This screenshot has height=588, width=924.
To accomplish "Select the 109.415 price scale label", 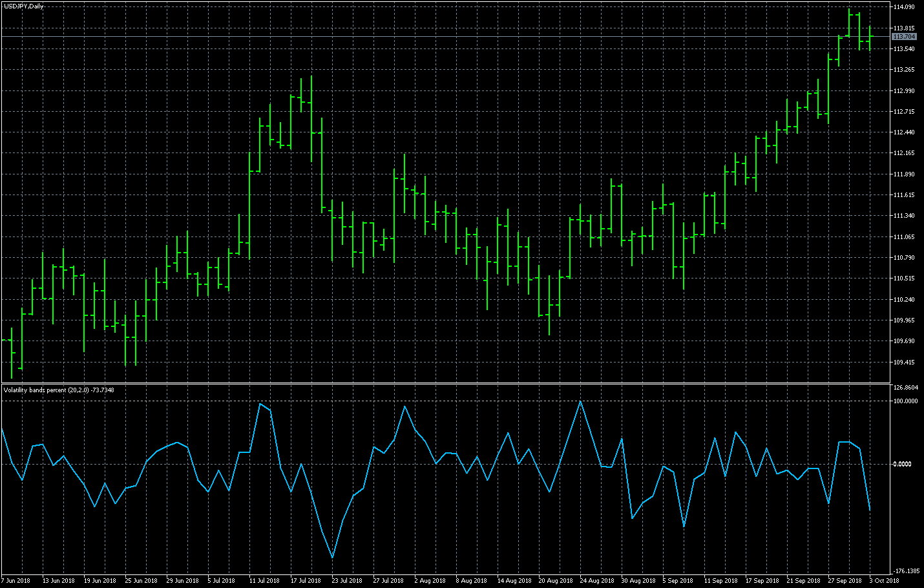I will 904,362.
